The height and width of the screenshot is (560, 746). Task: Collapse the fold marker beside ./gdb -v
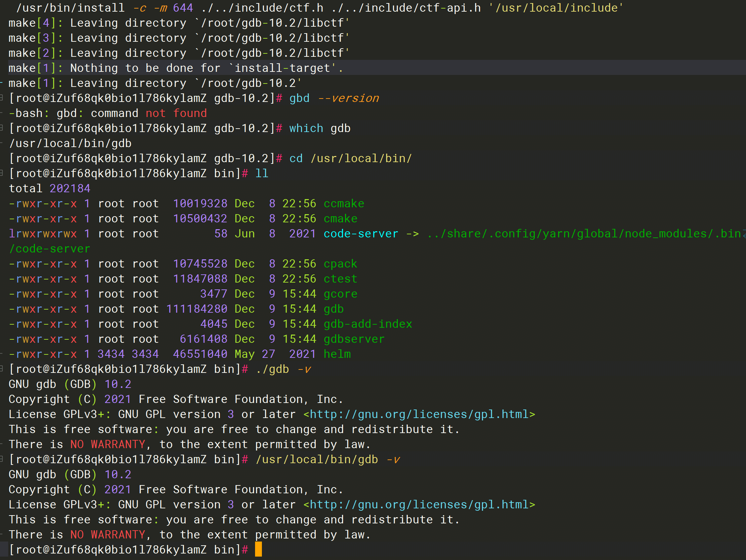(2, 369)
